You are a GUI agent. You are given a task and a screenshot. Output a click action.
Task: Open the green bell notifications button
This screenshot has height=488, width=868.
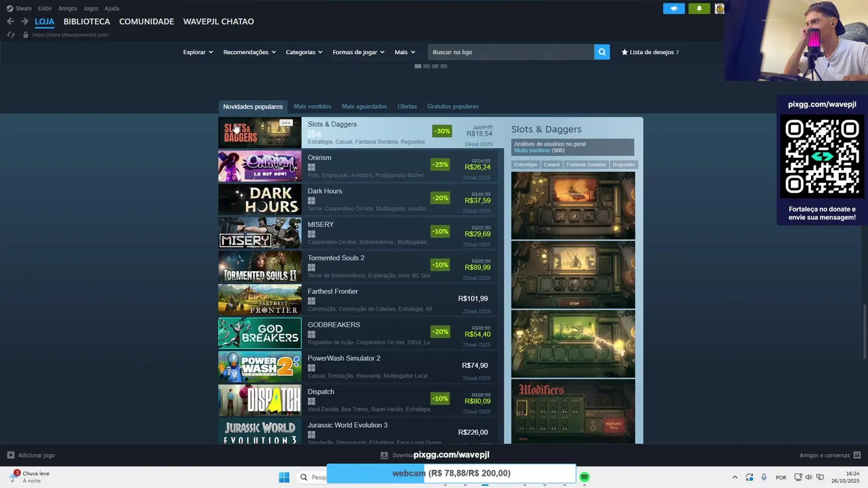699,9
